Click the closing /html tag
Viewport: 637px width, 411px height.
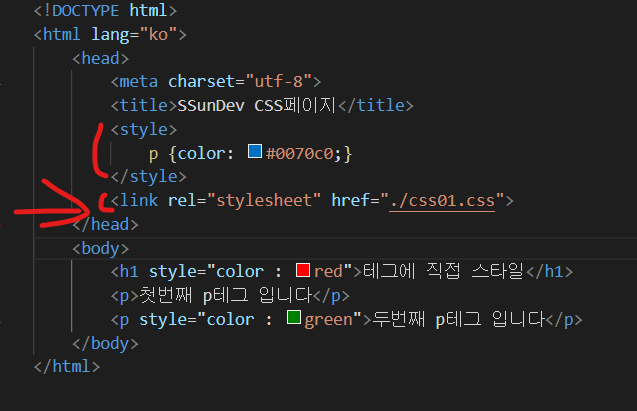click(x=67, y=367)
